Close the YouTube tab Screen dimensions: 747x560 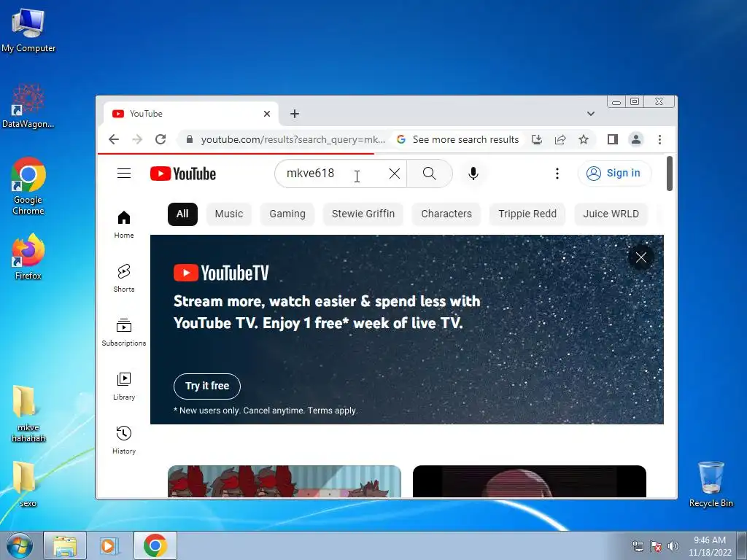[267, 114]
